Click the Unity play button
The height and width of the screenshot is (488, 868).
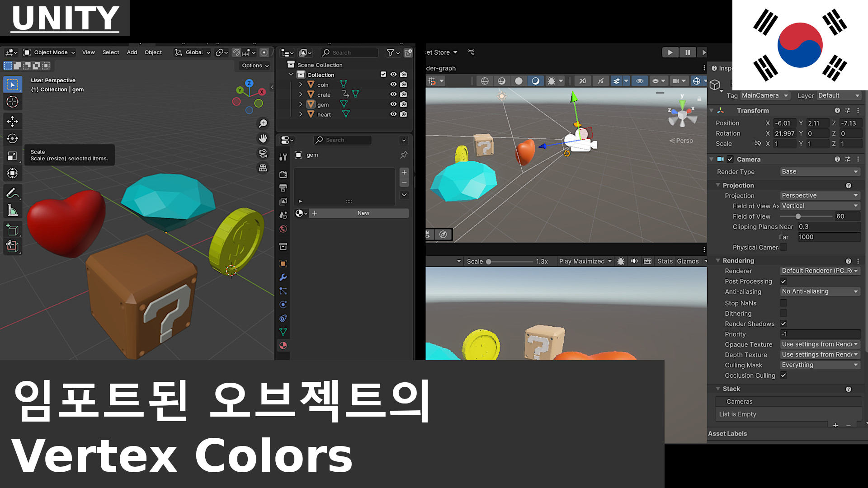[x=670, y=52]
